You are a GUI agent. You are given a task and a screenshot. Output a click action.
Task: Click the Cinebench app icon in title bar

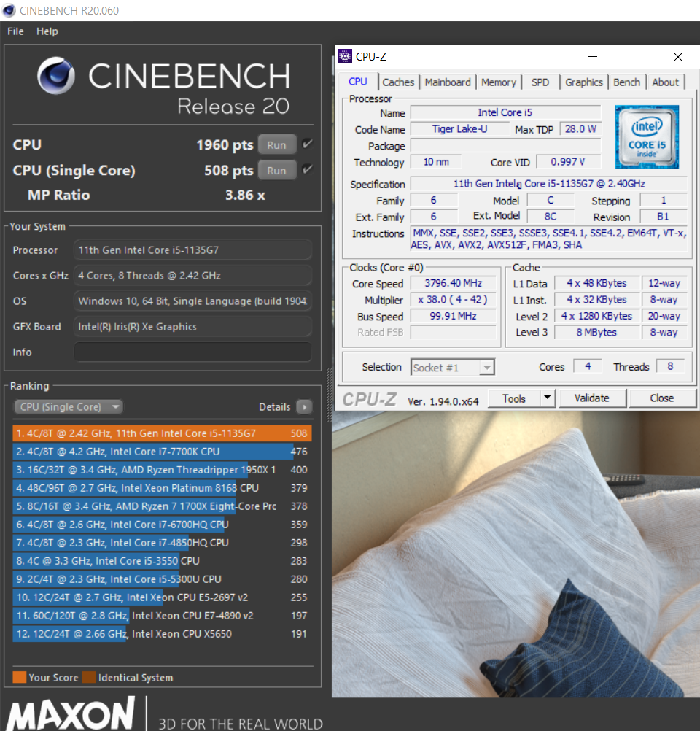9,10
